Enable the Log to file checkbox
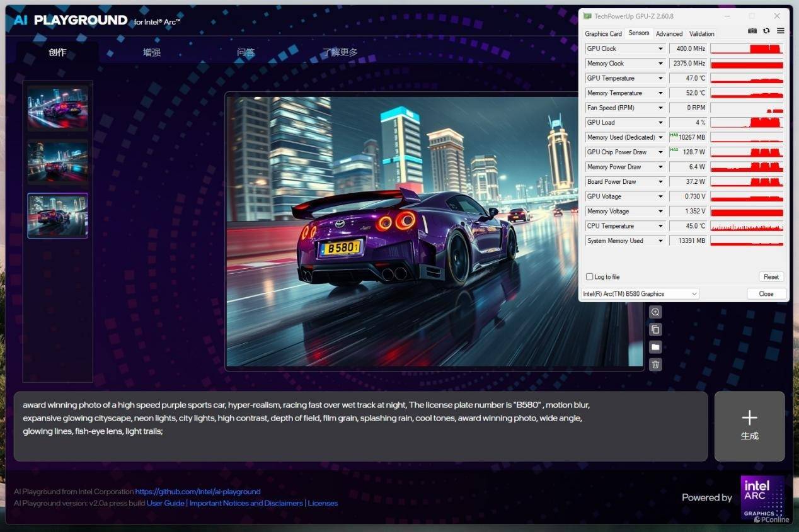Screen dimensions: 799x532 [x=590, y=277]
